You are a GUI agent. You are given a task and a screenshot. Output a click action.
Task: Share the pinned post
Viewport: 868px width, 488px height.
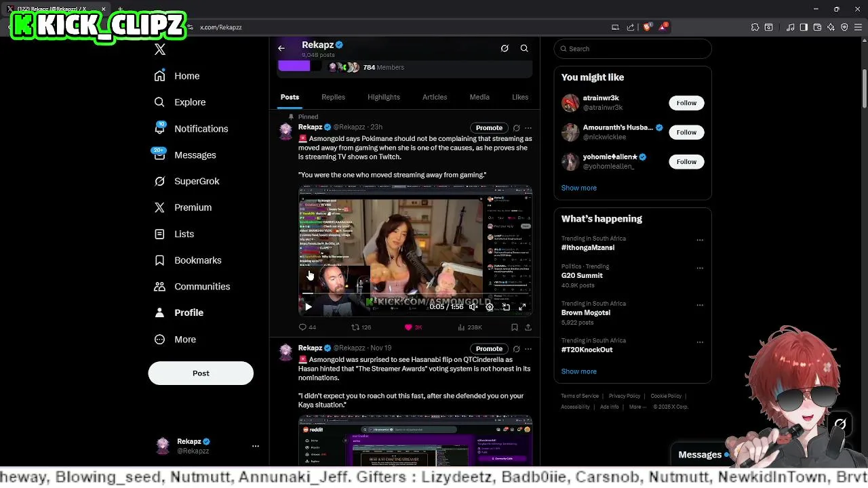click(x=528, y=327)
